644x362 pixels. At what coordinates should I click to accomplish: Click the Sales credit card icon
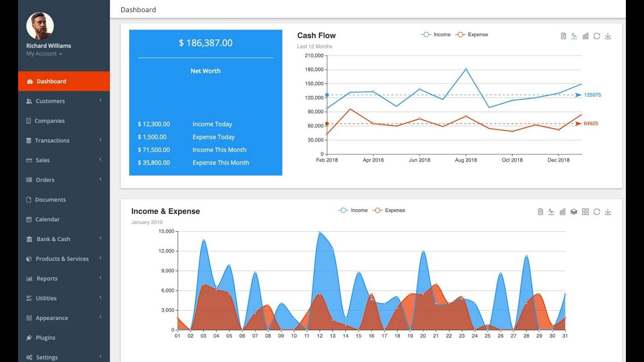(29, 160)
